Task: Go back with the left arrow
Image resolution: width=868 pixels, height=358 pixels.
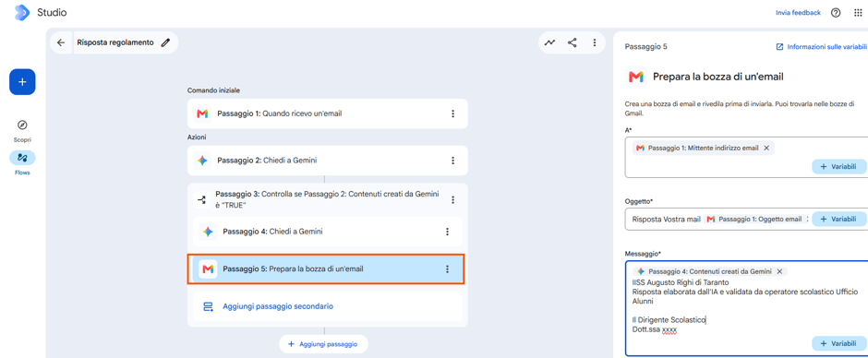Action: click(61, 42)
